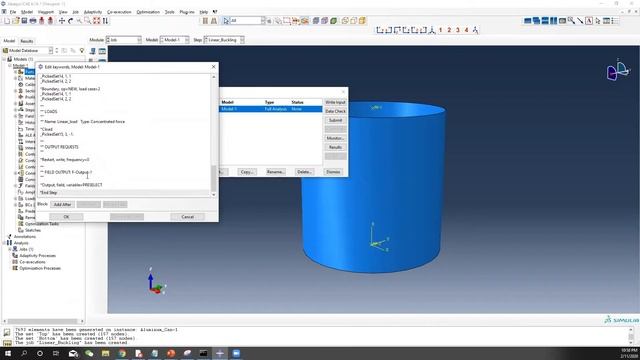Click Cancel in Edit keywords dialog
This screenshot has width=640, height=360.
[187, 217]
